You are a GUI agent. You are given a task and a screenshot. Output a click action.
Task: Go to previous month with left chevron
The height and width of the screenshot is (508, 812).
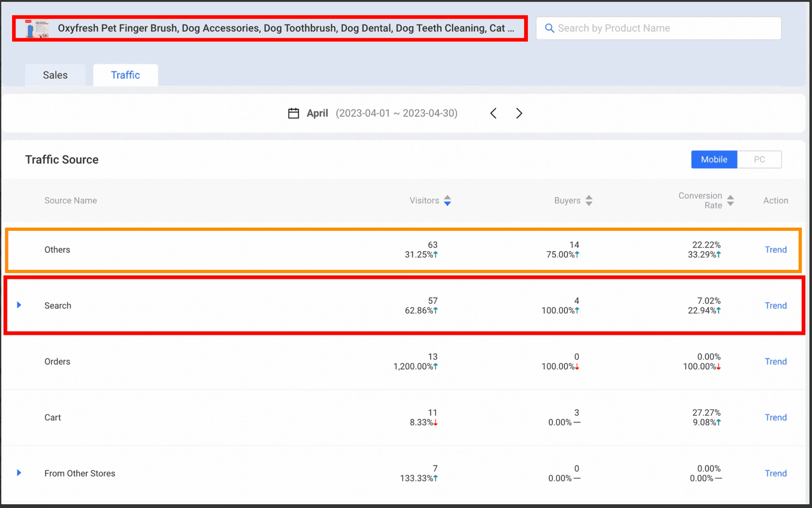[x=493, y=113]
